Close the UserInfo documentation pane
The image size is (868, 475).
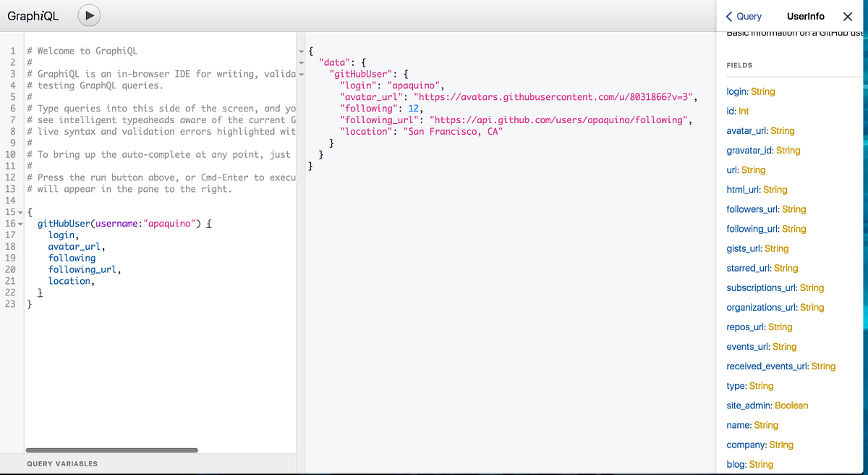point(848,16)
